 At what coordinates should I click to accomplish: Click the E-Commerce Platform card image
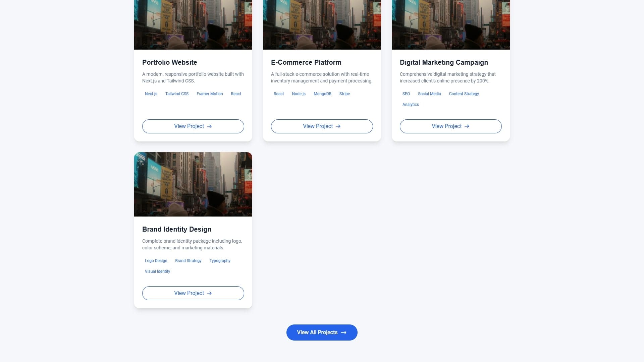pyautogui.click(x=322, y=25)
